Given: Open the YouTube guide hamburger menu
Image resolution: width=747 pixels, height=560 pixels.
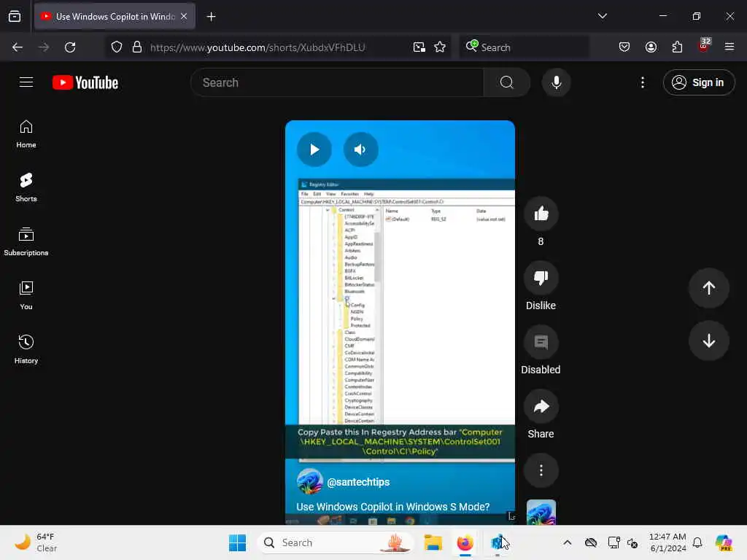Looking at the screenshot, I should (x=26, y=82).
